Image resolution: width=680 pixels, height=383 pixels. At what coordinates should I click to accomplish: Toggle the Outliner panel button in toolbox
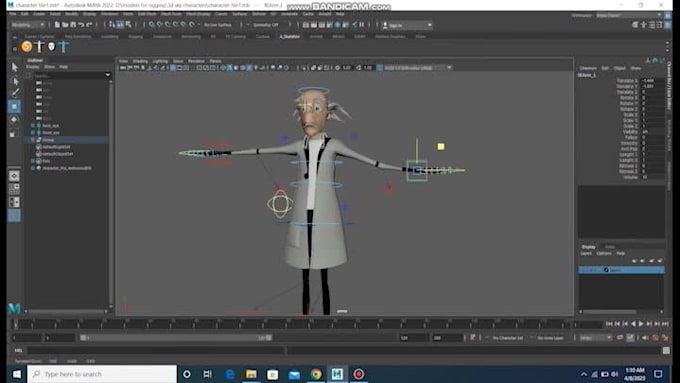coord(14,216)
